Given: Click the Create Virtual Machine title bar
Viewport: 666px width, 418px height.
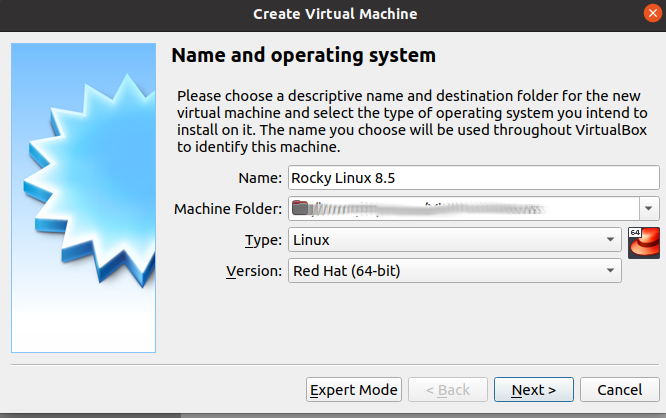Looking at the screenshot, I should 334,14.
